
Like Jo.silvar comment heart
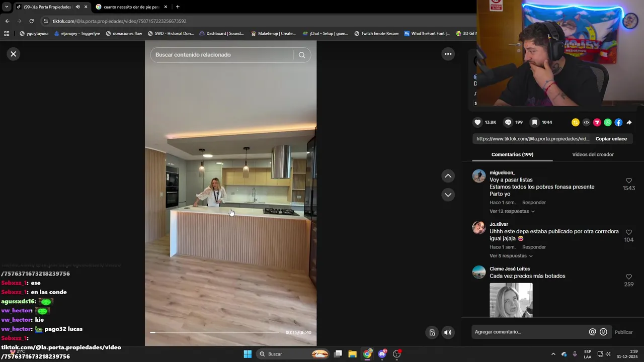pos(629,232)
